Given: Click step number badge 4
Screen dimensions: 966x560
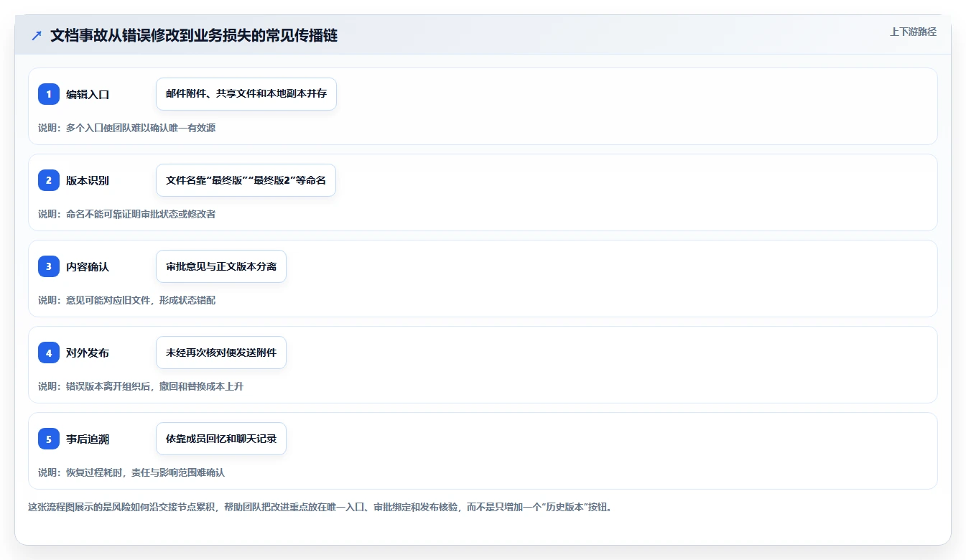Looking at the screenshot, I should (49, 353).
